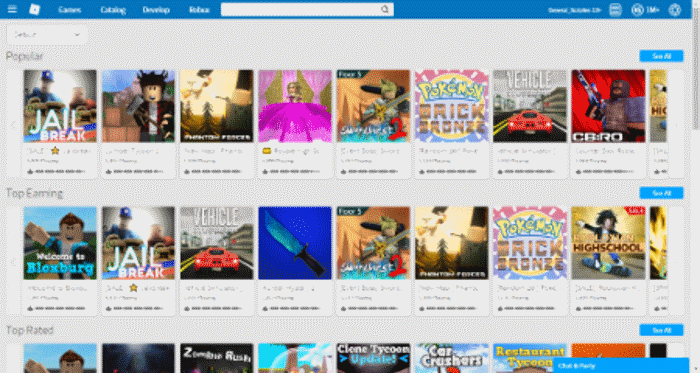Open the Zombie Rush thumbnail under Top Rated
Screen dimensions: 700x373
point(217,358)
